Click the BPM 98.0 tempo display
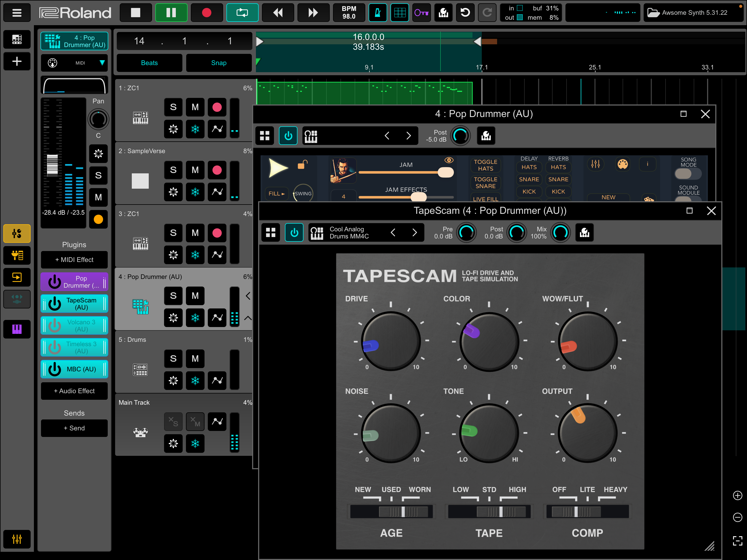747x560 pixels. coord(349,13)
